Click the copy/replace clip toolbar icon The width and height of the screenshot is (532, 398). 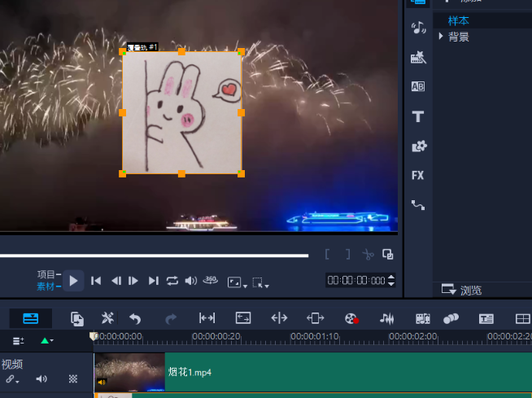(x=77, y=319)
